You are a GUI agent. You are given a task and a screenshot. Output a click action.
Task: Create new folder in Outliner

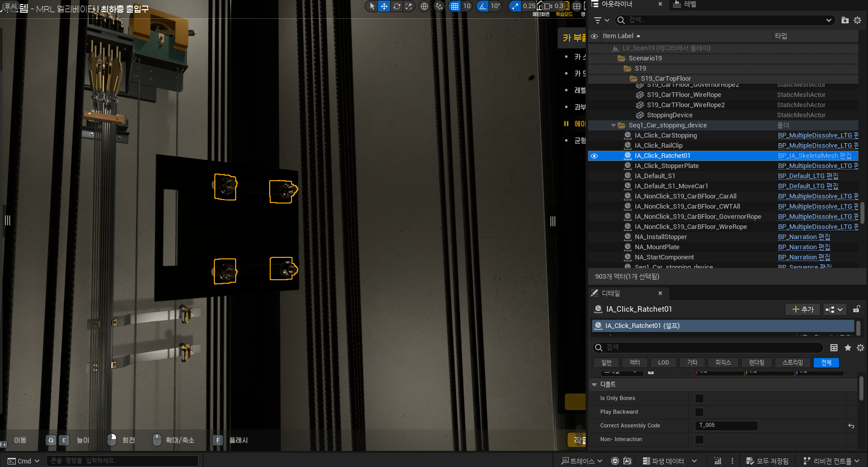[x=845, y=20]
